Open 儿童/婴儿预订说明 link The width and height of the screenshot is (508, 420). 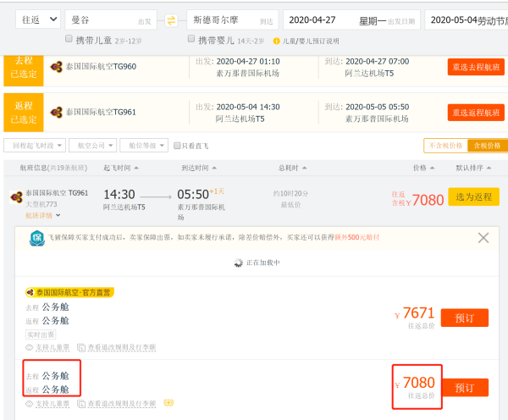click(311, 41)
